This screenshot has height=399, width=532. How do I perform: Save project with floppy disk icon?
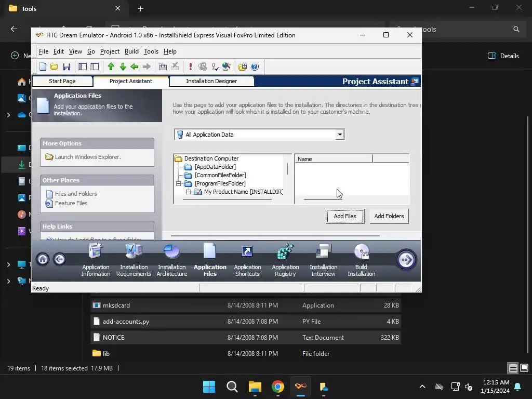(66, 66)
